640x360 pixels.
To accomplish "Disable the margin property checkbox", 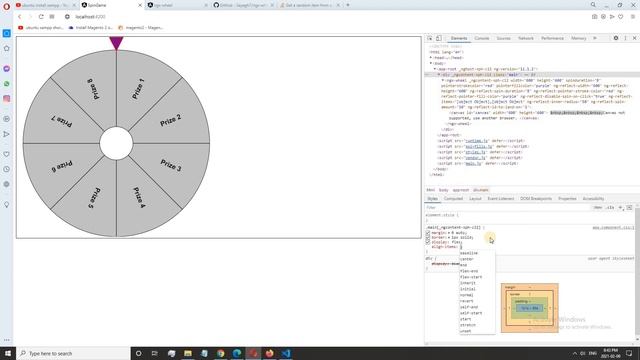I will (428, 233).
